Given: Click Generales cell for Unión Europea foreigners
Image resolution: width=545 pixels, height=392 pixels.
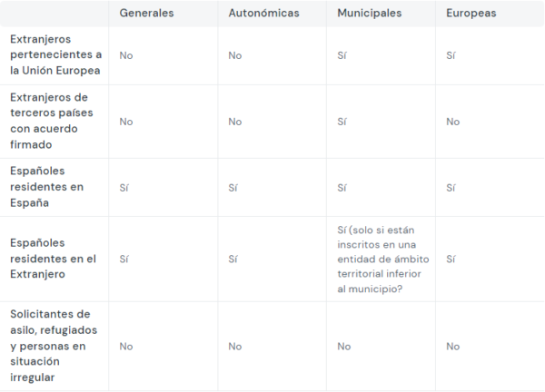Looking at the screenshot, I should [x=126, y=55].
